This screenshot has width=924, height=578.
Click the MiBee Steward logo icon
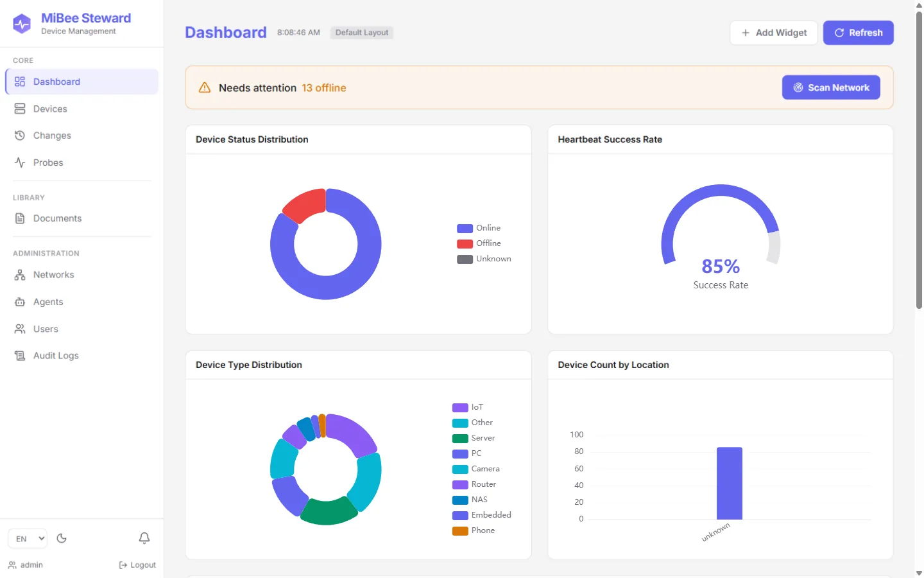pos(22,24)
